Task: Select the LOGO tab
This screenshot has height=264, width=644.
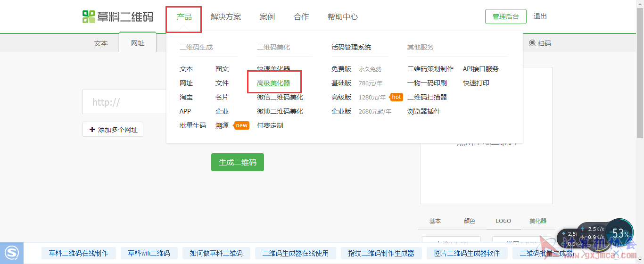Action: click(x=504, y=221)
